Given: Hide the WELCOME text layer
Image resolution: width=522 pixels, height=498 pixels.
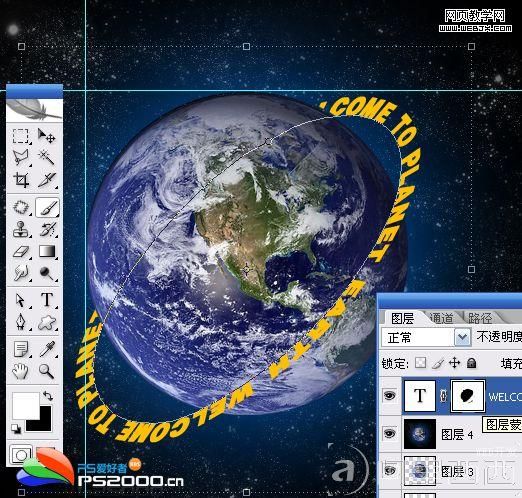Looking at the screenshot, I should [x=390, y=396].
